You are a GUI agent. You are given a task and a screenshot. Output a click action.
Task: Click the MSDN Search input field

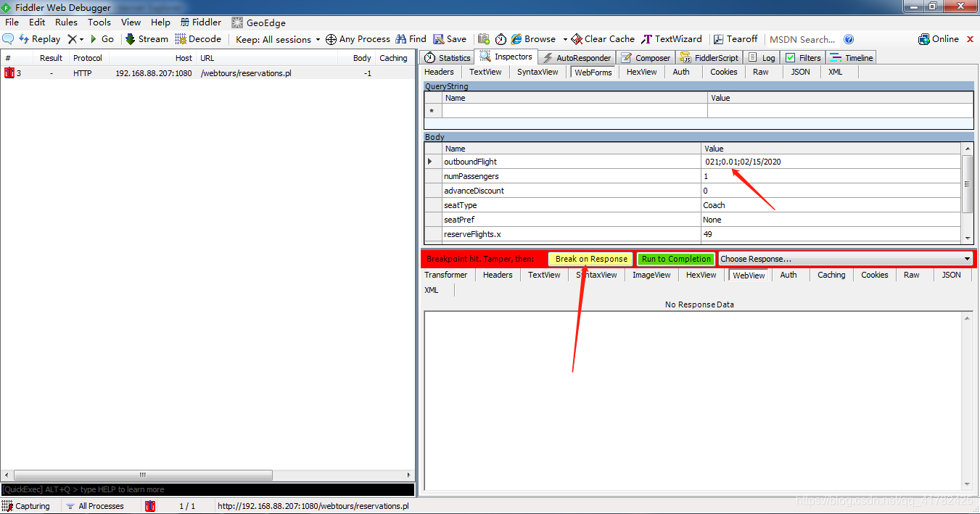(x=803, y=39)
